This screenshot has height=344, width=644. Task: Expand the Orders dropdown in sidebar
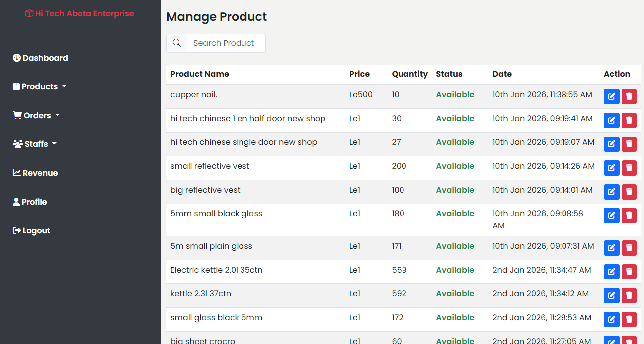(x=36, y=115)
